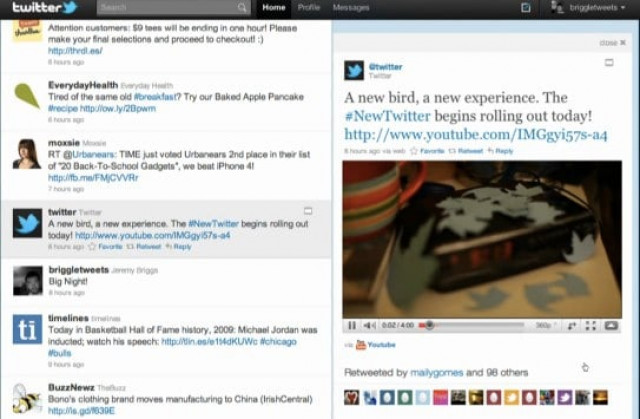Reply to the tweet in details pane

click(x=500, y=151)
